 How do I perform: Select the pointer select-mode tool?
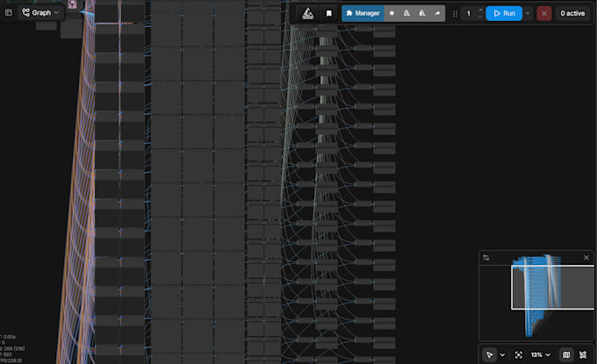(x=490, y=355)
